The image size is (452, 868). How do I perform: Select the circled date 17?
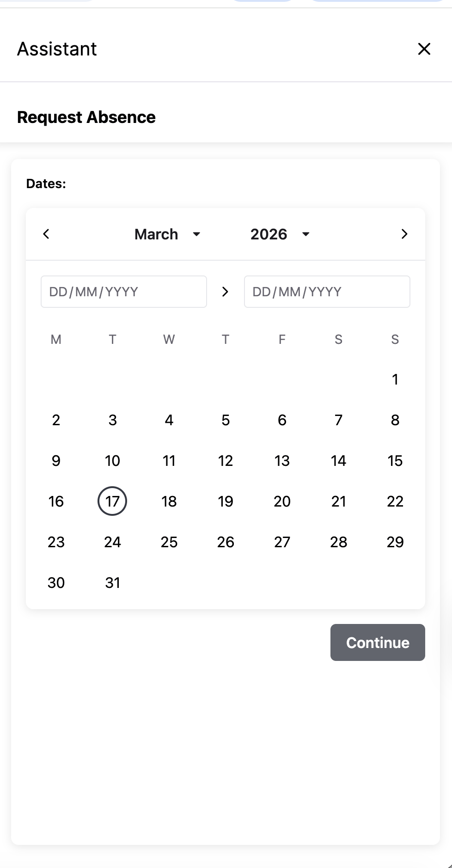point(112,501)
